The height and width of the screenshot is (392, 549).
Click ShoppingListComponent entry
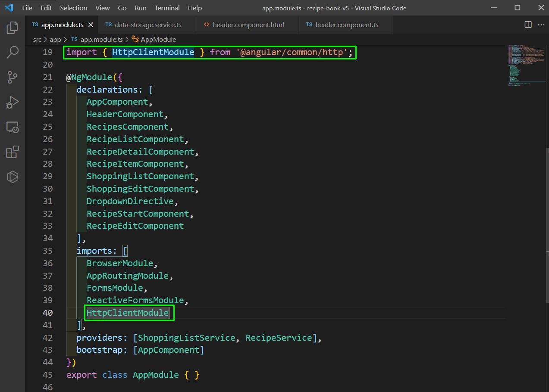[x=141, y=176]
